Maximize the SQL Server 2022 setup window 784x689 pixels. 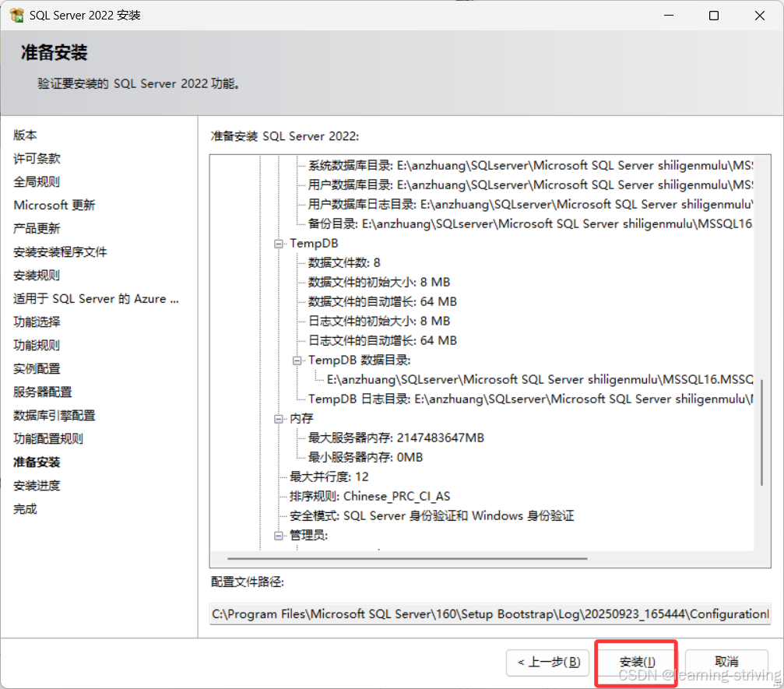[x=714, y=16]
